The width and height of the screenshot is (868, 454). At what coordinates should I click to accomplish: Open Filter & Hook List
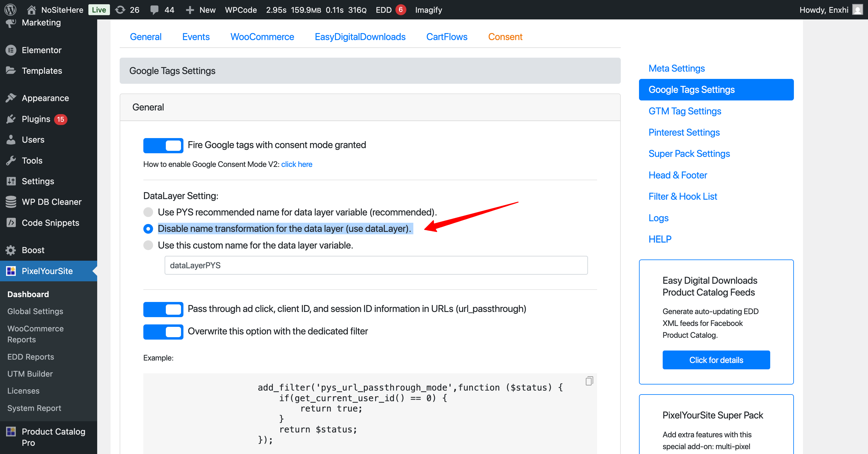pos(683,196)
